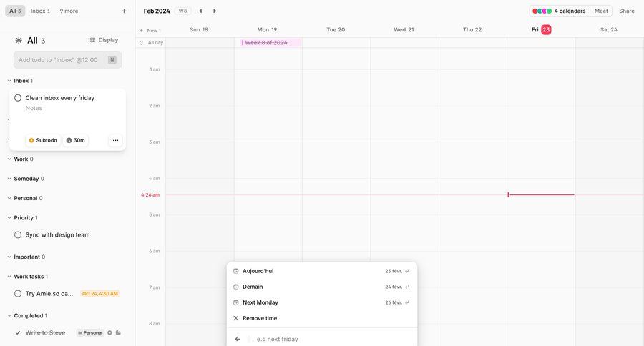This screenshot has width=644, height=346.
Task: Check off the Try Amie.so todo
Action: (x=18, y=294)
